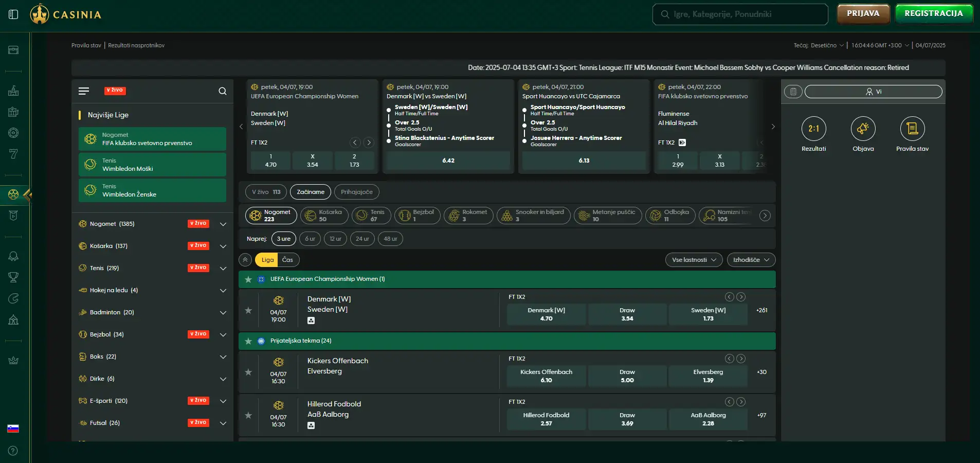Toggle the Liga sorting option
Image resolution: width=980 pixels, height=463 pixels.
pyautogui.click(x=267, y=260)
